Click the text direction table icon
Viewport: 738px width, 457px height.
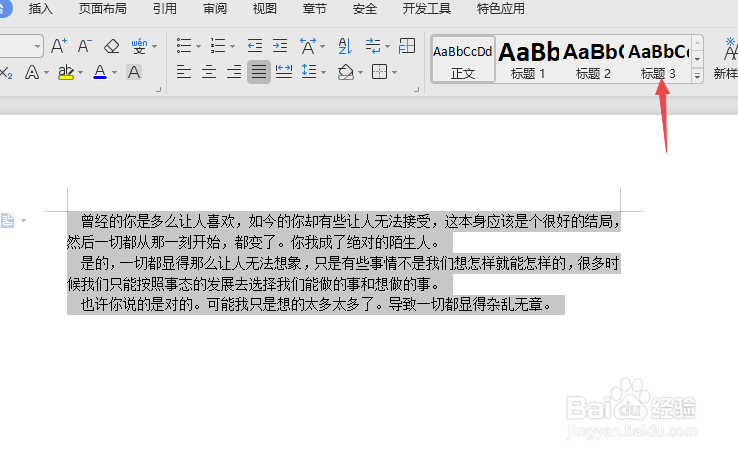407,46
